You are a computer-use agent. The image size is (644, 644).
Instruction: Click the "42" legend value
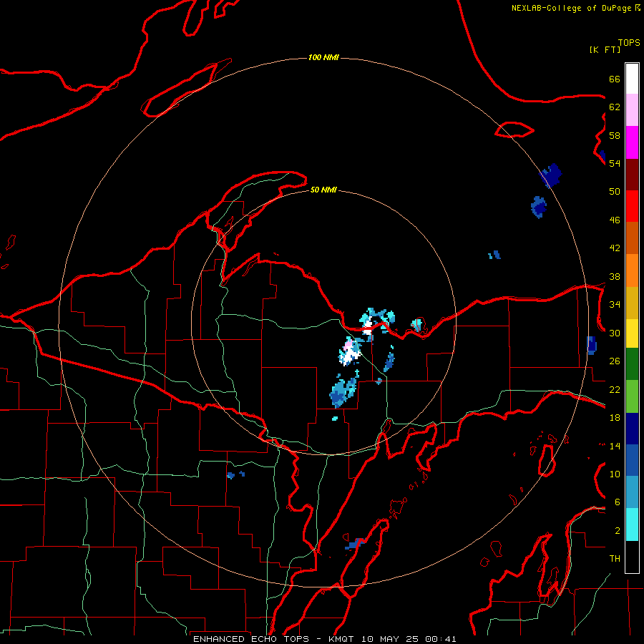tap(615, 248)
